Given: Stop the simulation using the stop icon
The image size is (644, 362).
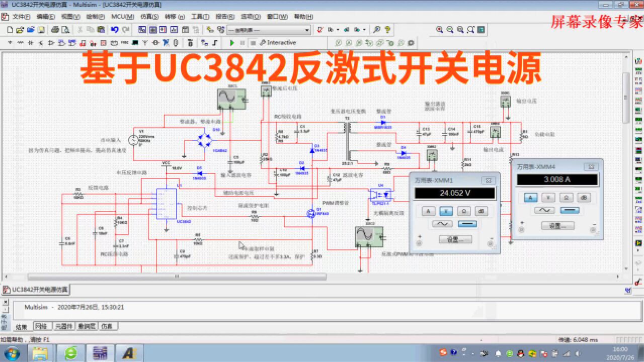Looking at the screenshot, I should point(253,43).
